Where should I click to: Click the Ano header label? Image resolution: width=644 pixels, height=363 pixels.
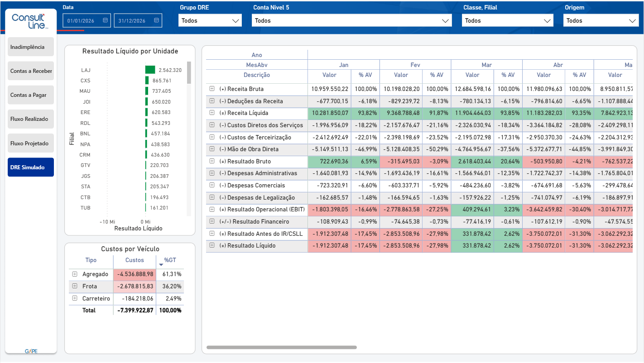257,55
